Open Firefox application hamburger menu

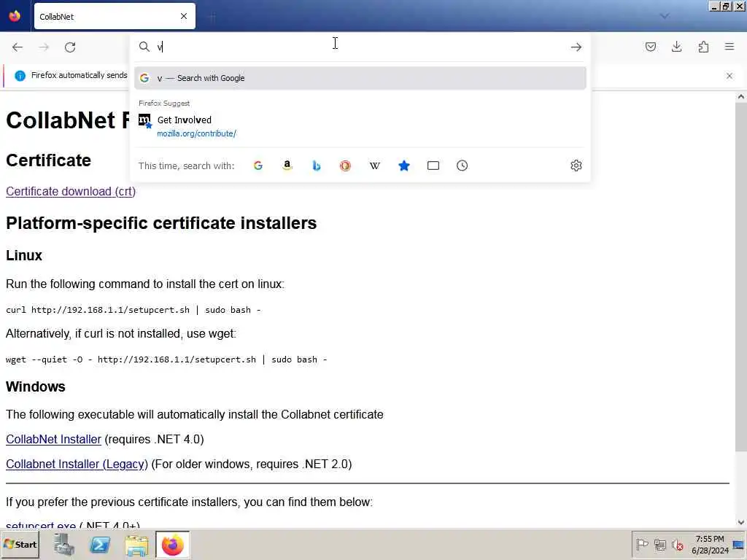coord(729,47)
